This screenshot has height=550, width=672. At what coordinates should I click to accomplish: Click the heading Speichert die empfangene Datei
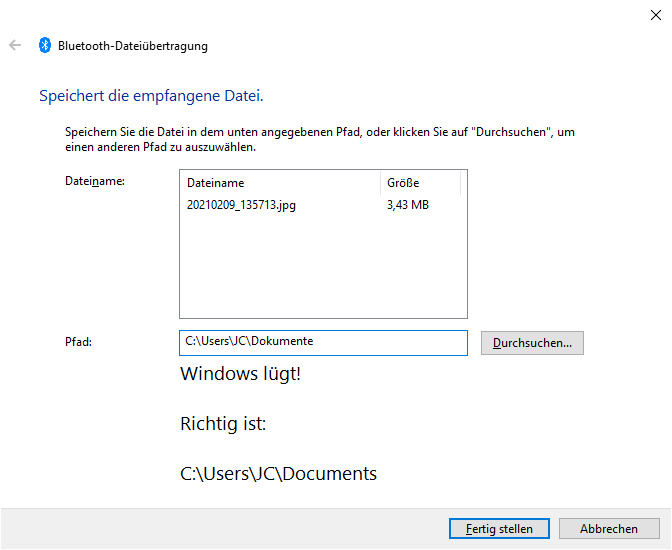click(151, 96)
